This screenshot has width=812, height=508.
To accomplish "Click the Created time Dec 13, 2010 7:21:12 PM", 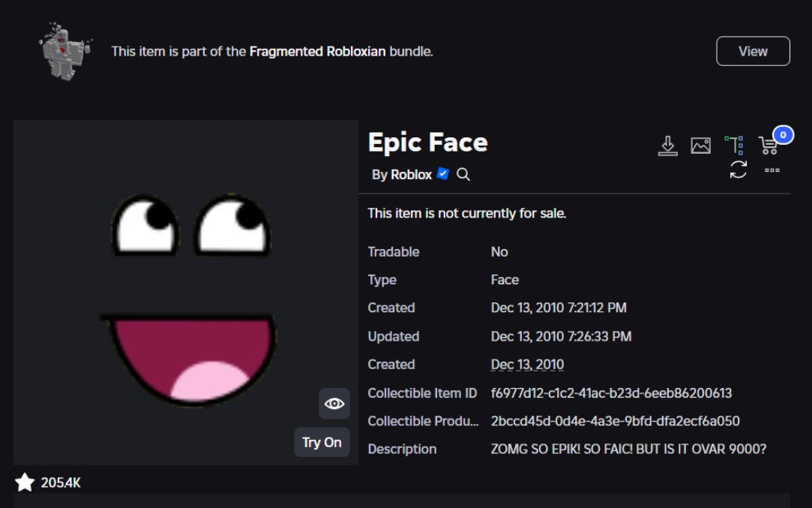I will pyautogui.click(x=559, y=308).
